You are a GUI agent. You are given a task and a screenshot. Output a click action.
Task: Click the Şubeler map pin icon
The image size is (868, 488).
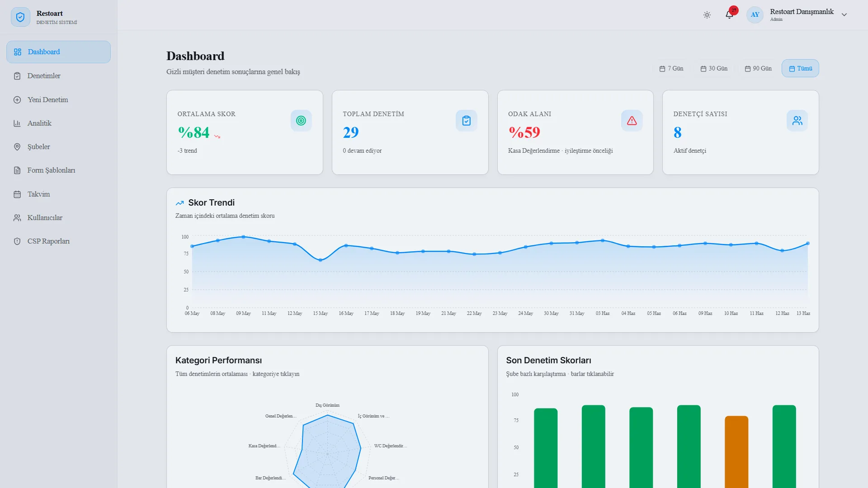point(17,147)
